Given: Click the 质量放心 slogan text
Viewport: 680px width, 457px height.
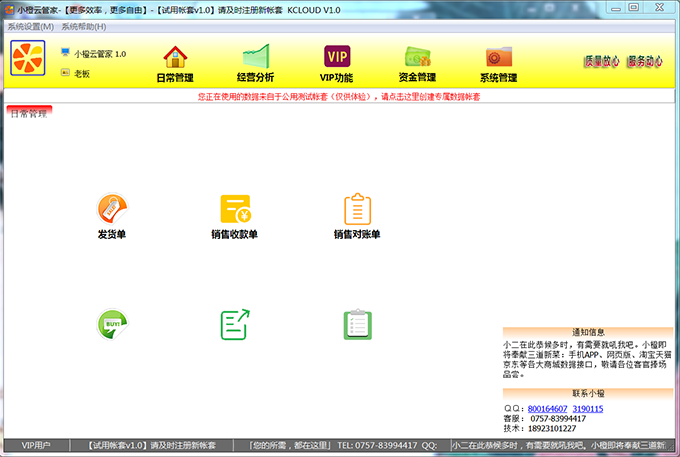Looking at the screenshot, I should pyautogui.click(x=602, y=61).
